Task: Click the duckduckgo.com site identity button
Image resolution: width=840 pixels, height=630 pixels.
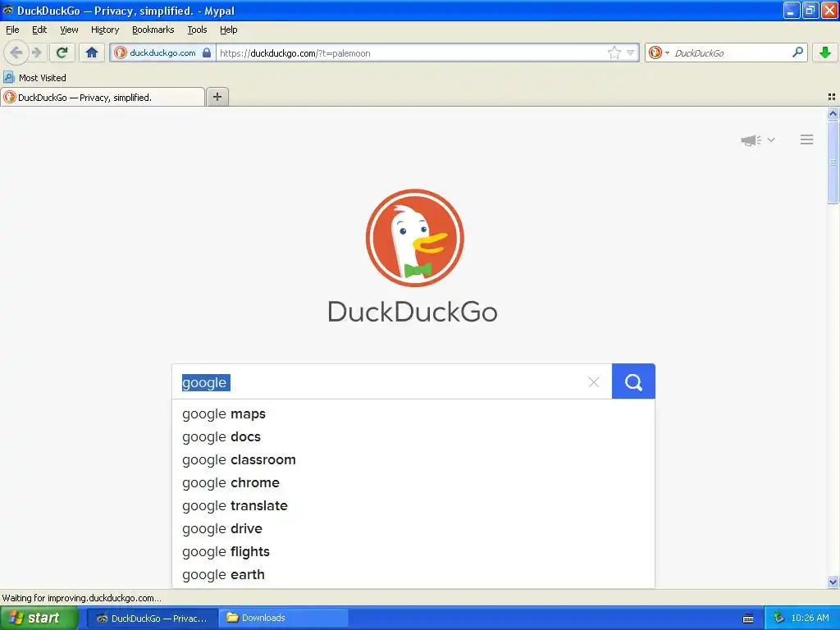Action: point(162,53)
